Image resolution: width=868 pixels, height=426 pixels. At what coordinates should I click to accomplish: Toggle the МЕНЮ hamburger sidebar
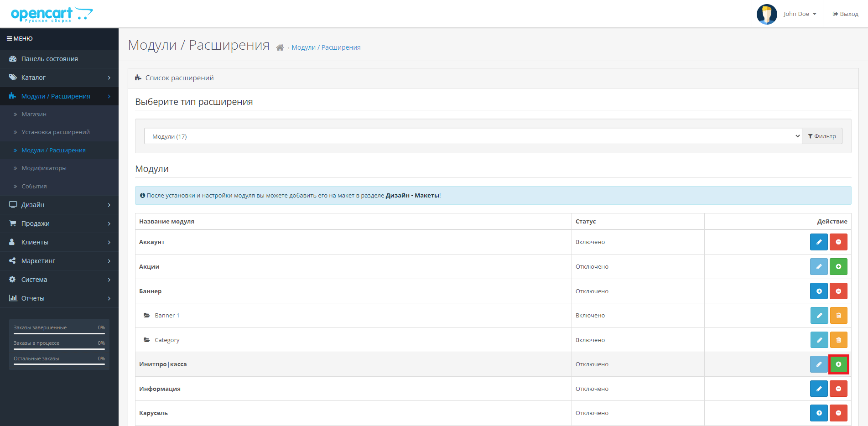pos(20,39)
